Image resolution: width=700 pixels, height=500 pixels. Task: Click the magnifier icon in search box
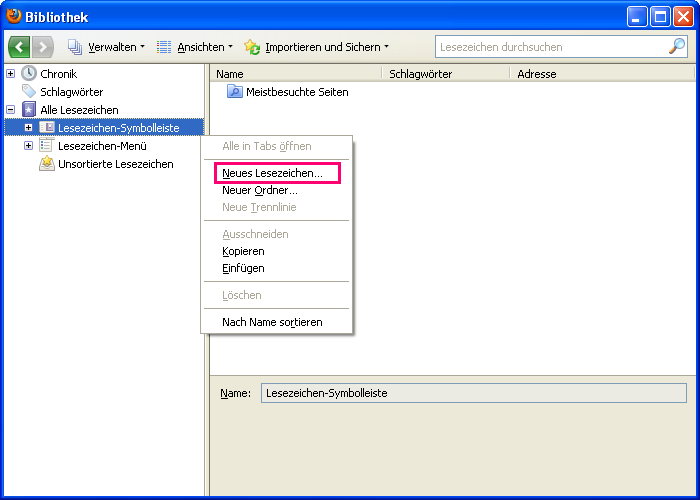tap(676, 47)
